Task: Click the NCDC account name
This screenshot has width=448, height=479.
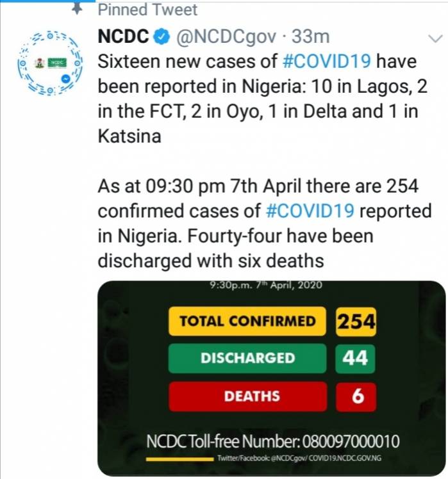Action: (x=123, y=37)
